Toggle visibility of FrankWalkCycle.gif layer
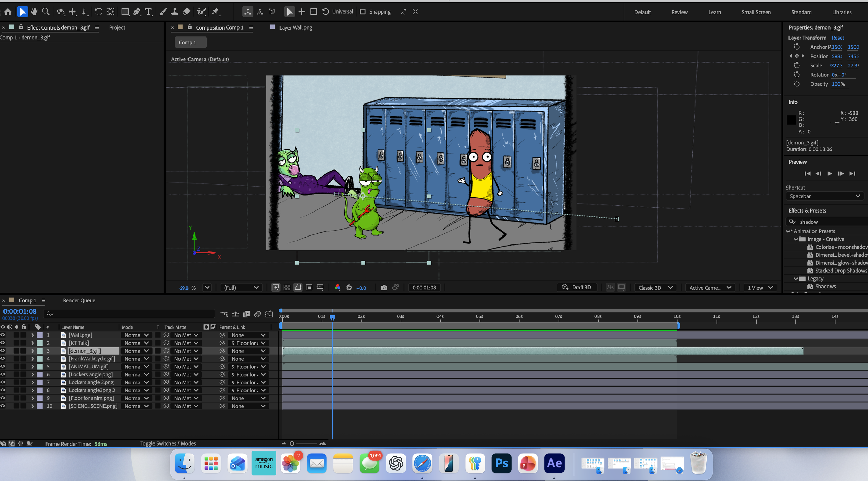Image resolution: width=868 pixels, height=481 pixels. coord(3,359)
